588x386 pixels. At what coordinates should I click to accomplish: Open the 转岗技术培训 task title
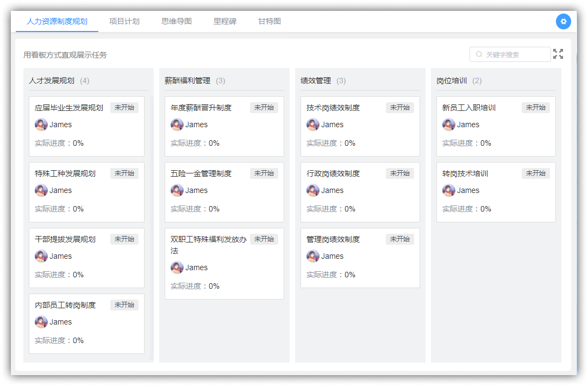(465, 173)
